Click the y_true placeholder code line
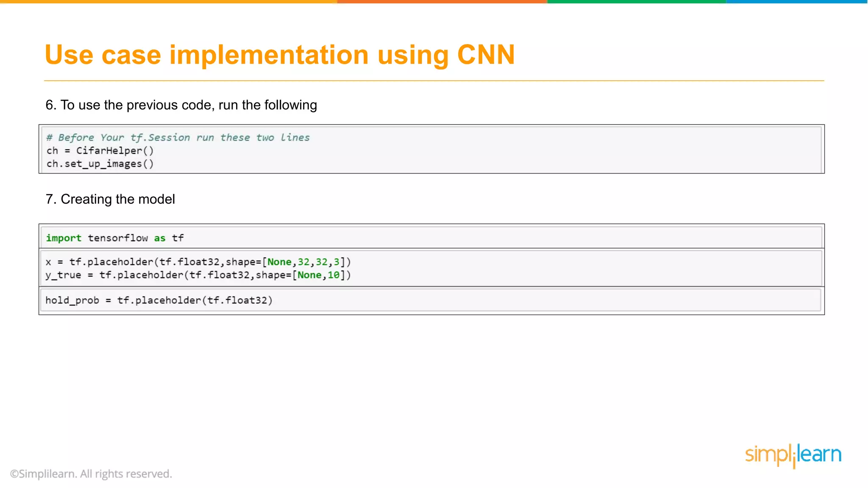 (198, 275)
